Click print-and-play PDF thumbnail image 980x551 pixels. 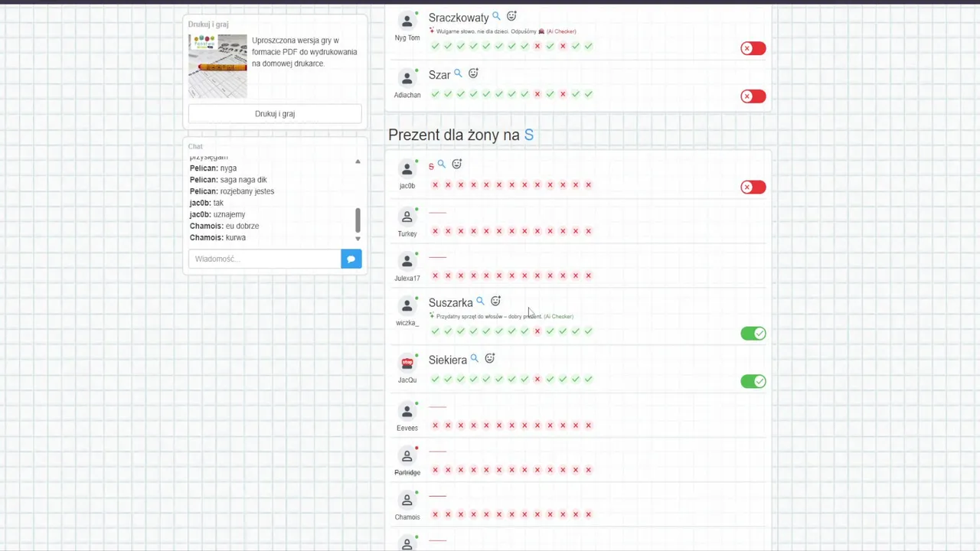click(x=217, y=66)
